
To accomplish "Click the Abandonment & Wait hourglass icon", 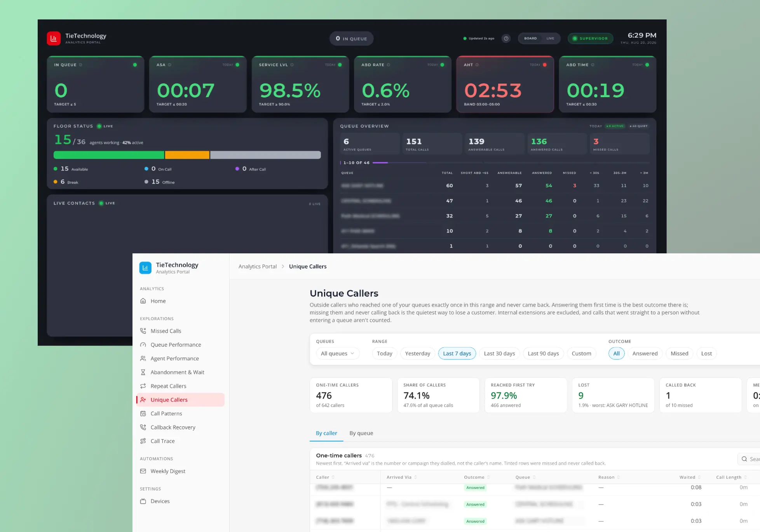I will point(143,372).
